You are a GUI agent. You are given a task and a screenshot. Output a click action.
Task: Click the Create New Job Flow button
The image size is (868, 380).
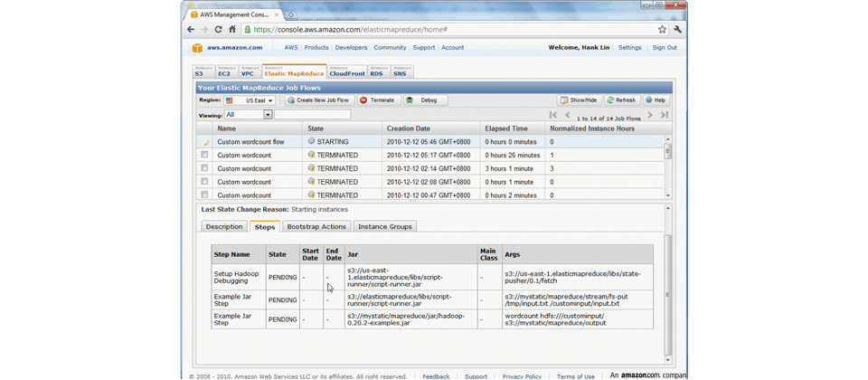[318, 100]
